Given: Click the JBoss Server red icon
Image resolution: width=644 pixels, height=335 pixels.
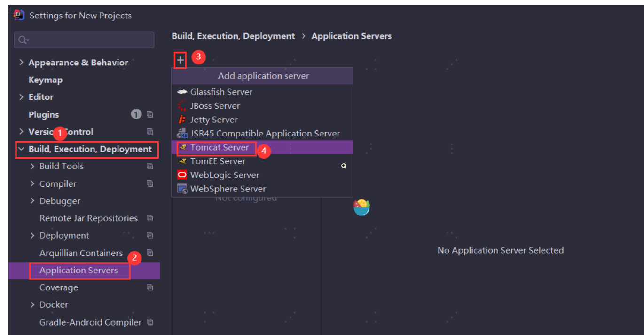Looking at the screenshot, I should (182, 106).
